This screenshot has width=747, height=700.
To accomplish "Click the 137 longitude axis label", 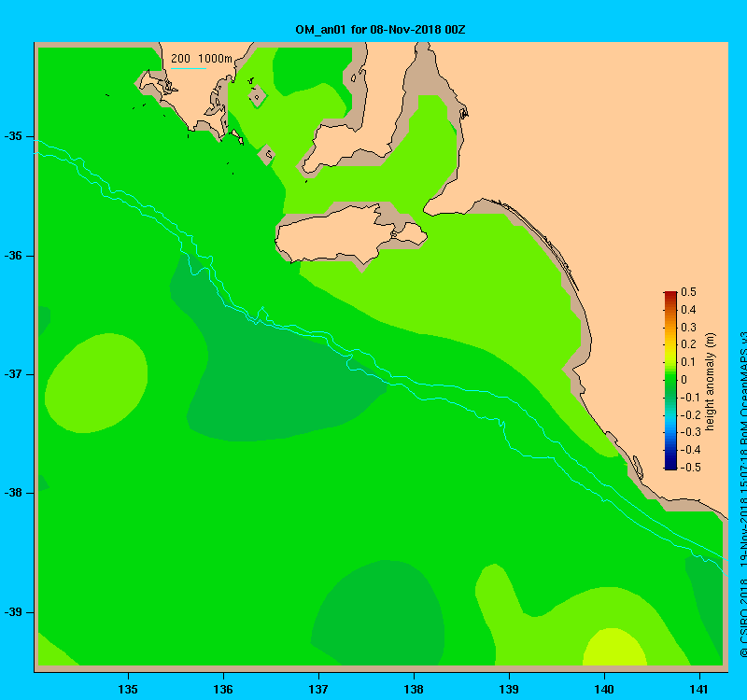I will click(318, 689).
